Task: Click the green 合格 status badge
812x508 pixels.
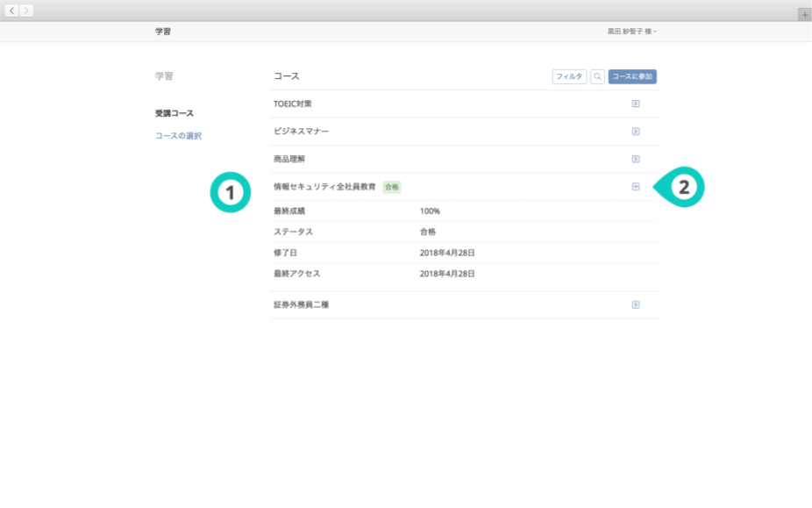Action: pyautogui.click(x=391, y=187)
